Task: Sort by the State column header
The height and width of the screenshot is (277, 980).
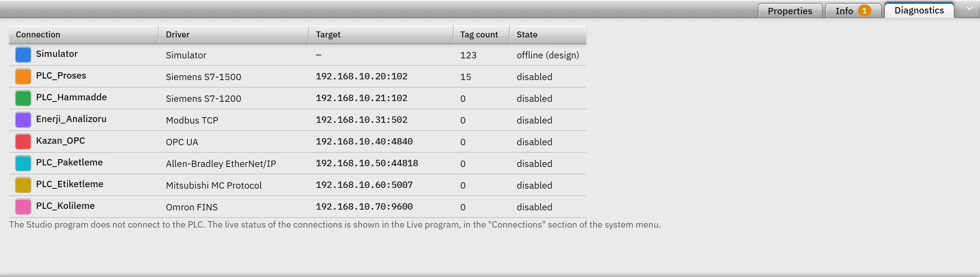Action: 548,34
